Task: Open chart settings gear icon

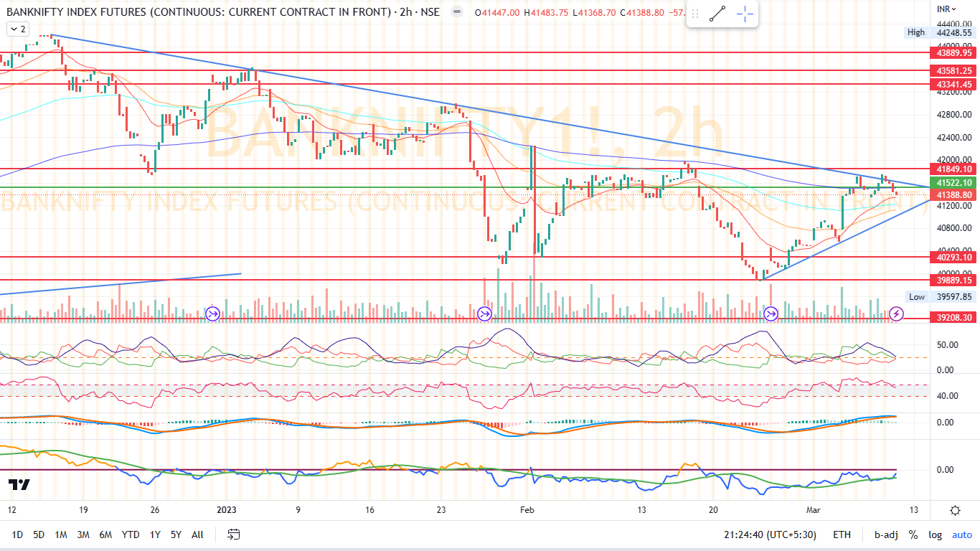Action: [x=955, y=511]
